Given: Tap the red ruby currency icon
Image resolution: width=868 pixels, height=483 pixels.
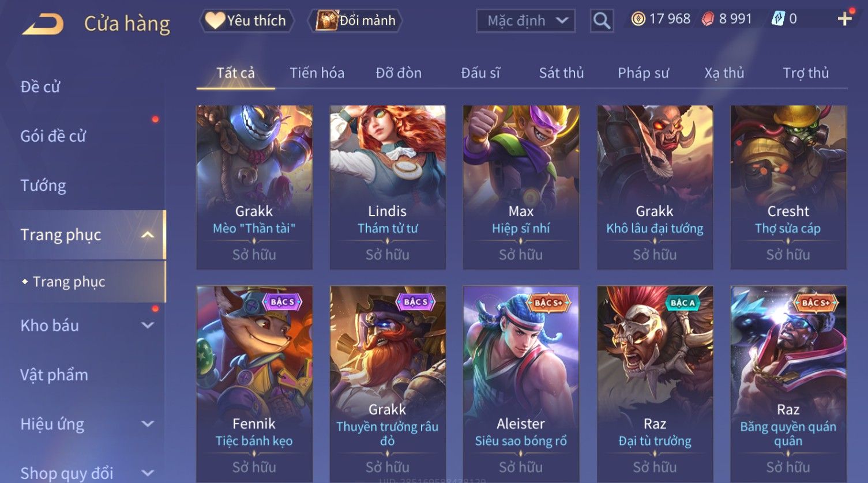Looking at the screenshot, I should (708, 19).
